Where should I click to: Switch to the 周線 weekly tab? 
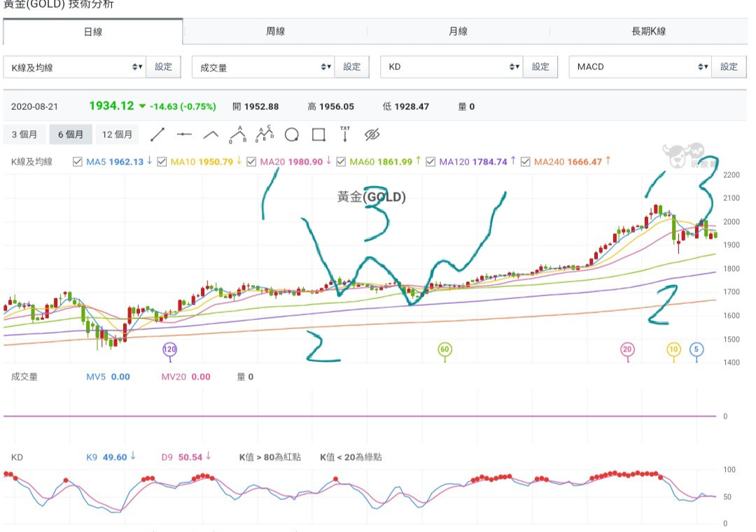tap(275, 31)
